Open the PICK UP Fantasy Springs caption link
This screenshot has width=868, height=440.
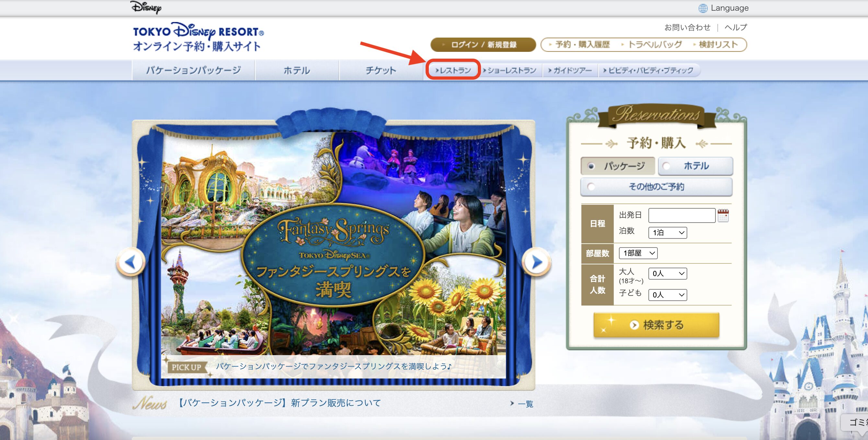coord(333,366)
